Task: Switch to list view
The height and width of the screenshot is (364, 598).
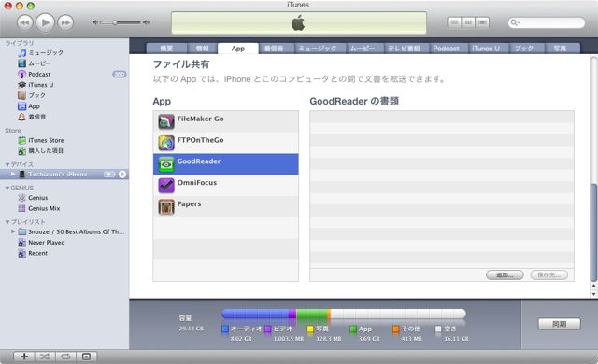Action: point(454,22)
